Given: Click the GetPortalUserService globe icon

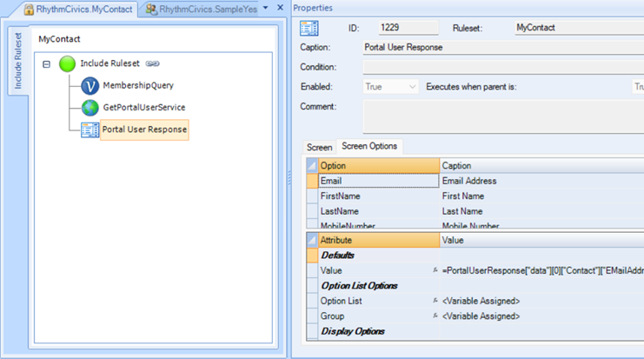Looking at the screenshot, I should (90, 108).
